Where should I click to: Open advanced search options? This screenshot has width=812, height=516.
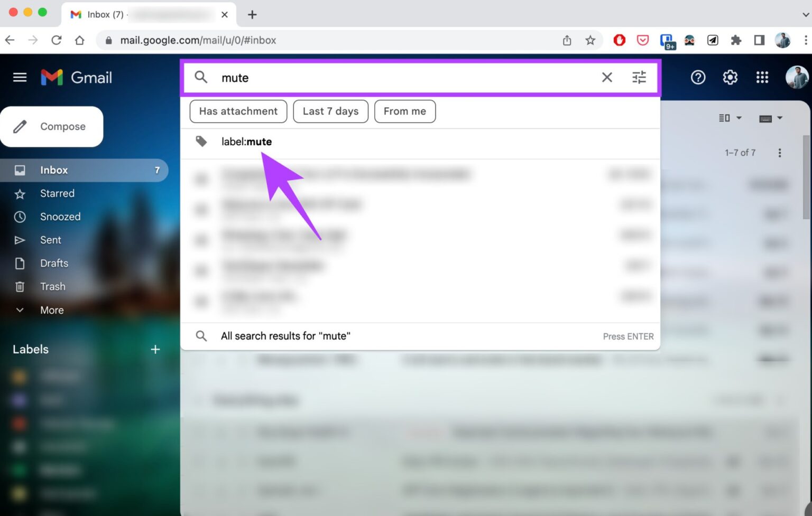tap(639, 77)
